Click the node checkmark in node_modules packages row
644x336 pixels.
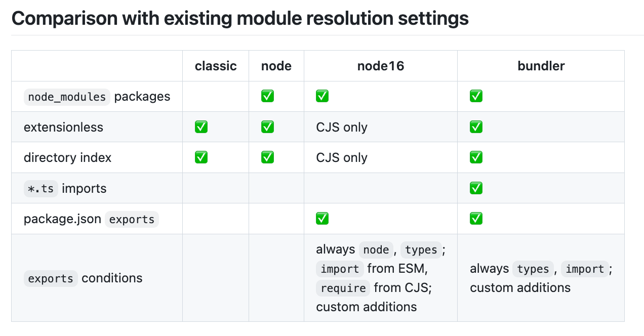267,96
